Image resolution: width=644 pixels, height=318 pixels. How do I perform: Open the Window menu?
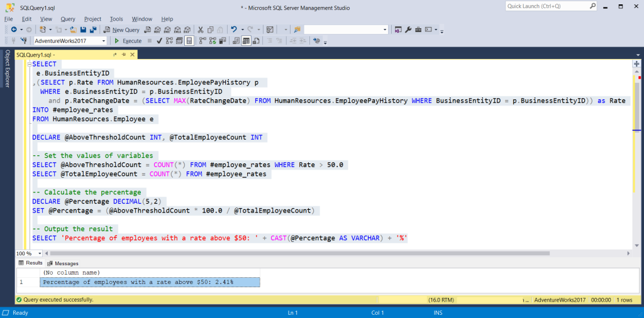pyautogui.click(x=142, y=19)
